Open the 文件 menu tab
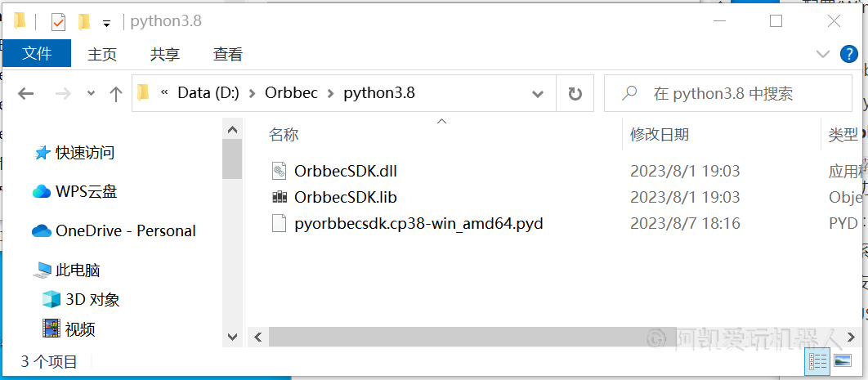The width and height of the screenshot is (868, 380). click(x=37, y=54)
